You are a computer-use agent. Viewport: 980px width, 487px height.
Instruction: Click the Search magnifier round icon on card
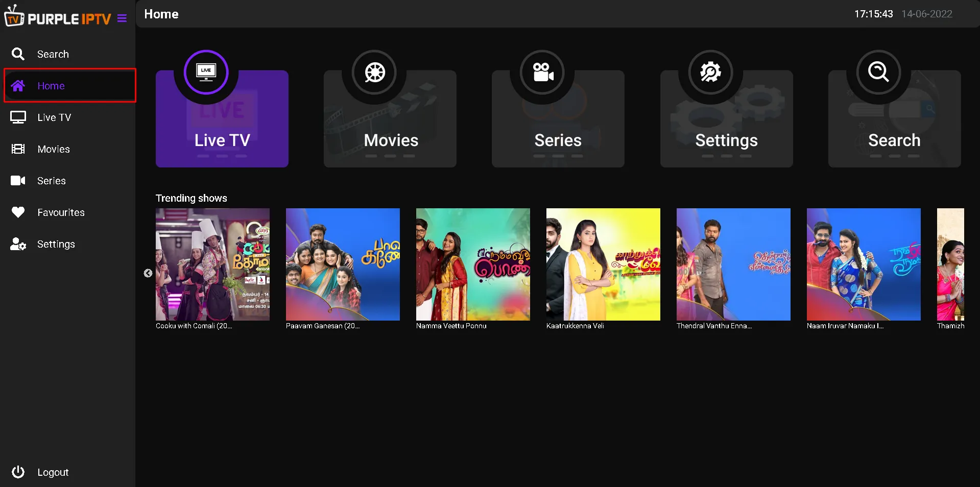(x=879, y=72)
